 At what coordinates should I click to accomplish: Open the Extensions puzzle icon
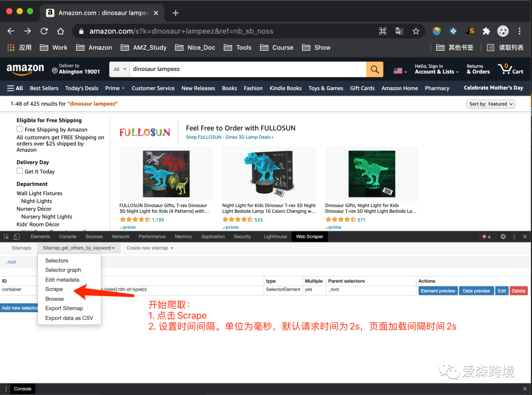tap(486, 31)
